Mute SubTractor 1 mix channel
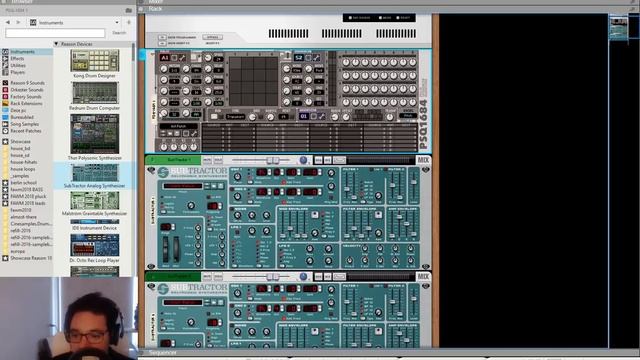 tap(207, 160)
